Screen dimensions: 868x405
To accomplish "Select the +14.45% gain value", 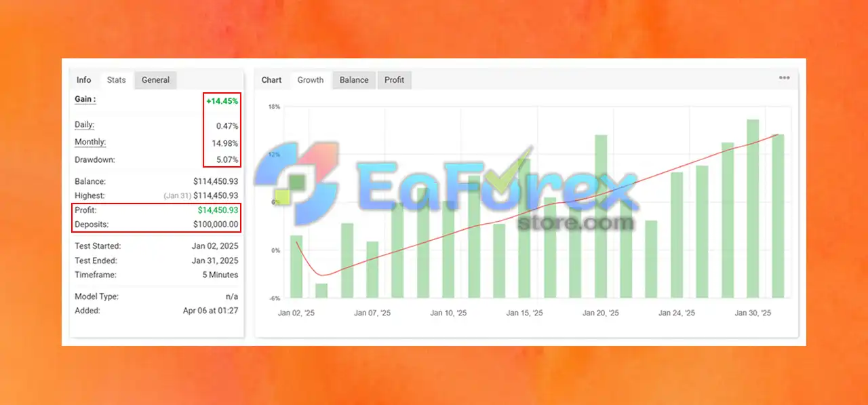I will click(222, 101).
